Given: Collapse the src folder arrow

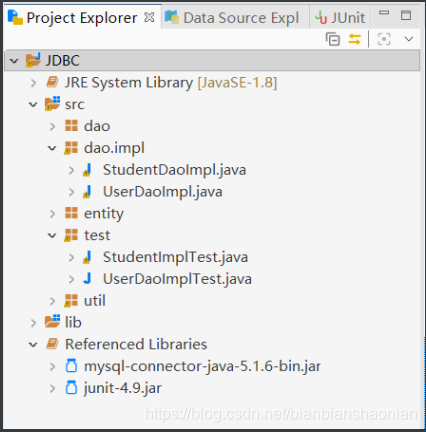Looking at the screenshot, I should click(x=33, y=105).
